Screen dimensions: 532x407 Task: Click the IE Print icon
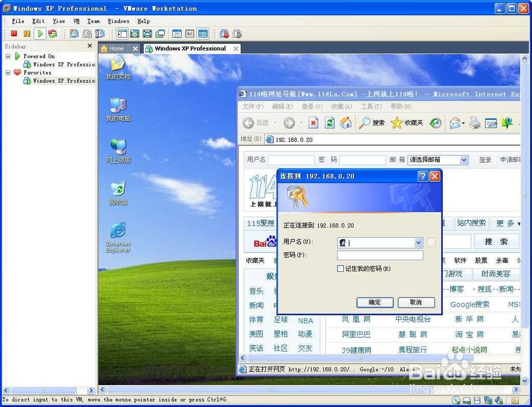[x=475, y=123]
